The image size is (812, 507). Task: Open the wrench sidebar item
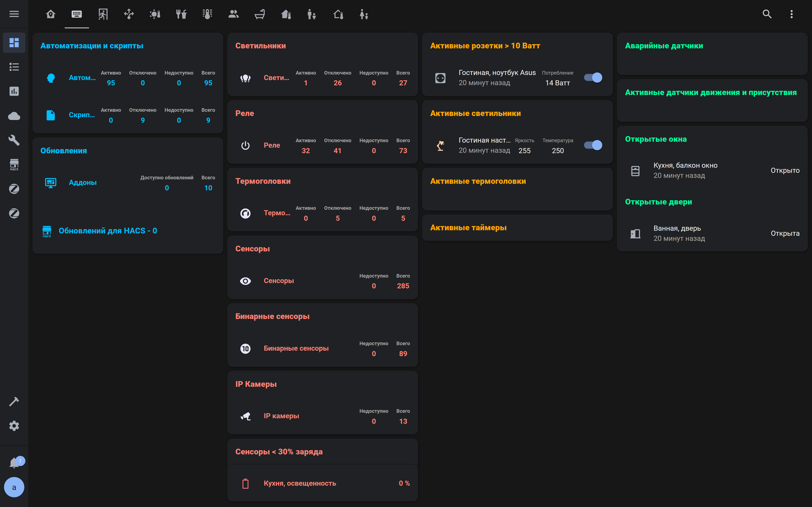[x=14, y=140]
